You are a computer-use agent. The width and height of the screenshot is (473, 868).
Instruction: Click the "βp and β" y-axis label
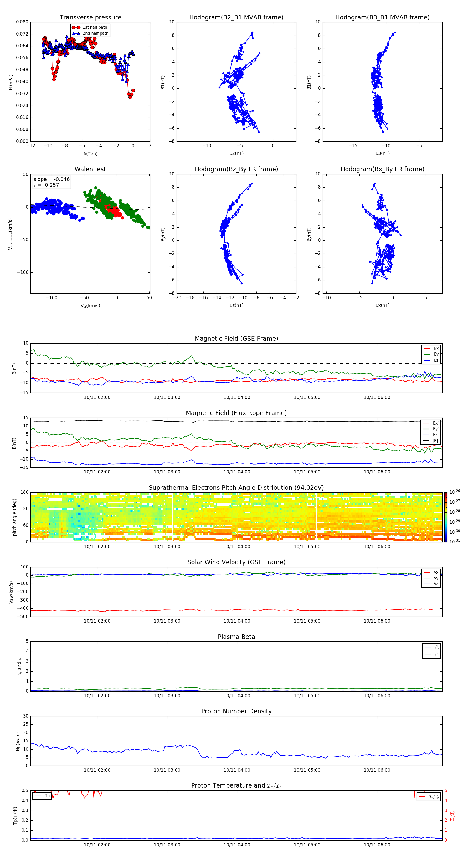click(19, 666)
